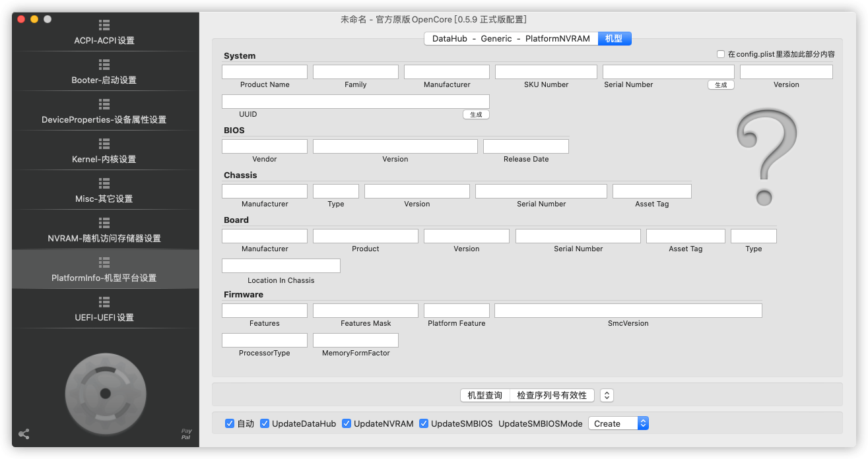Viewport: 868px width, 459px height.
Task: Click the question mark model image
Action: point(766,158)
